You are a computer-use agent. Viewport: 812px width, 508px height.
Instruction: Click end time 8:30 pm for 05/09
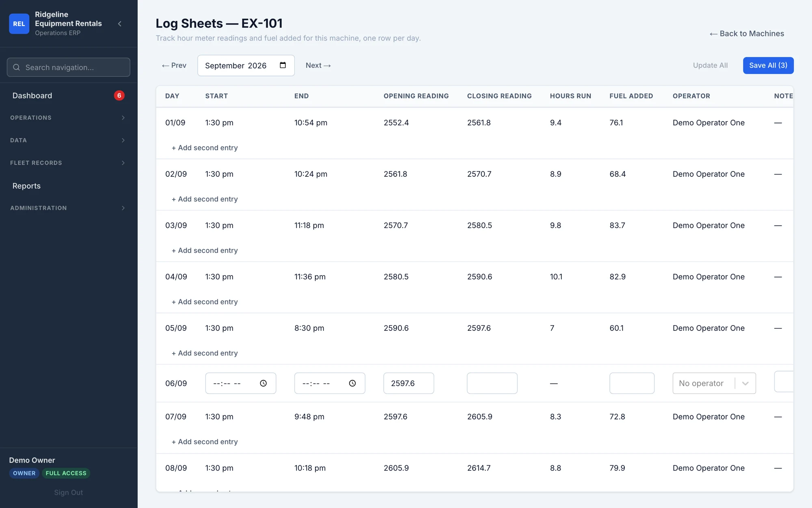(x=309, y=328)
